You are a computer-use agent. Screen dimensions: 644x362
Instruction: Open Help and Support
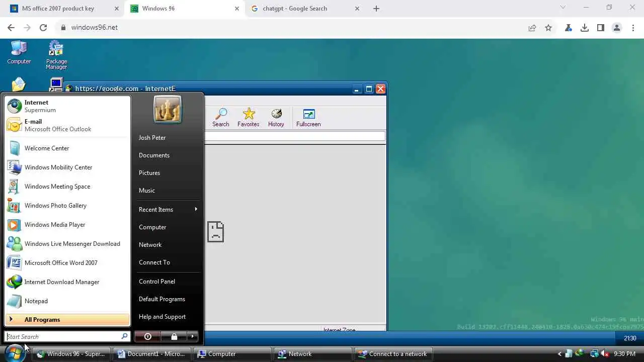point(162,317)
